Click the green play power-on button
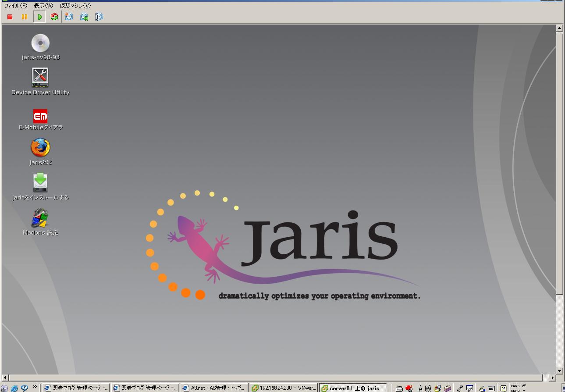 tap(40, 17)
